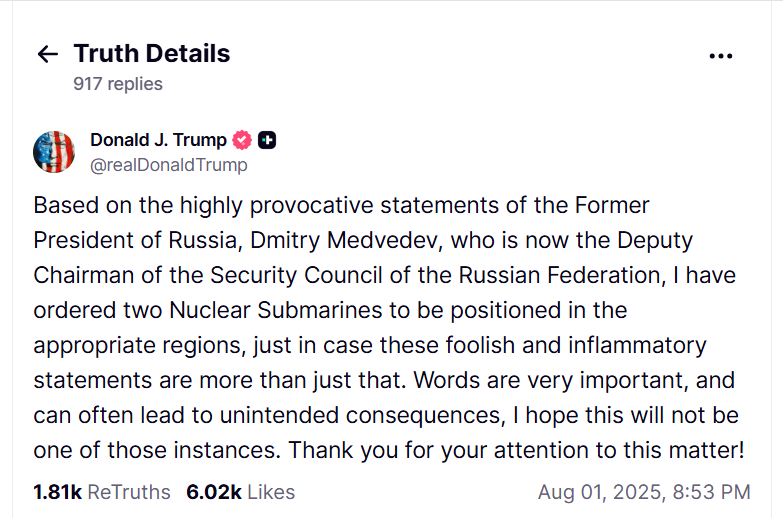783x518 pixels.
Task: View the 917 replies count
Action: [x=118, y=83]
